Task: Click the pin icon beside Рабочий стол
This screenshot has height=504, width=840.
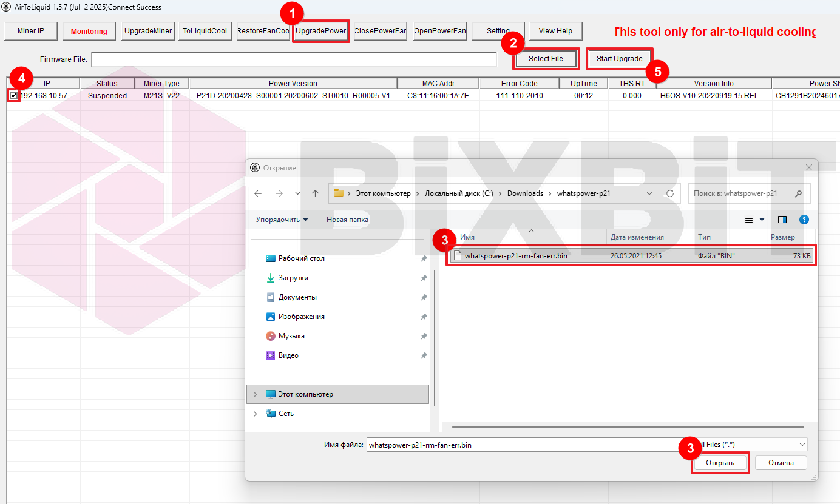Action: (x=424, y=258)
